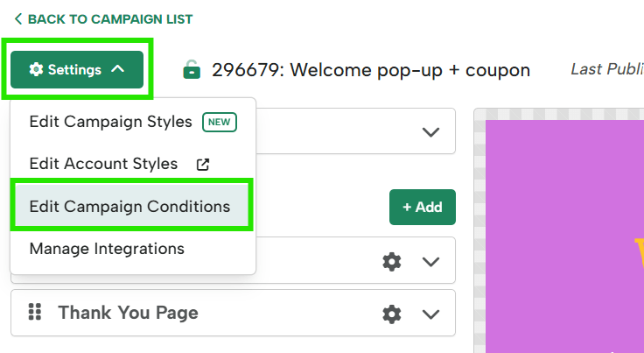
Task: Click the external link icon beside Edit Account Styles
Action: coord(203,165)
